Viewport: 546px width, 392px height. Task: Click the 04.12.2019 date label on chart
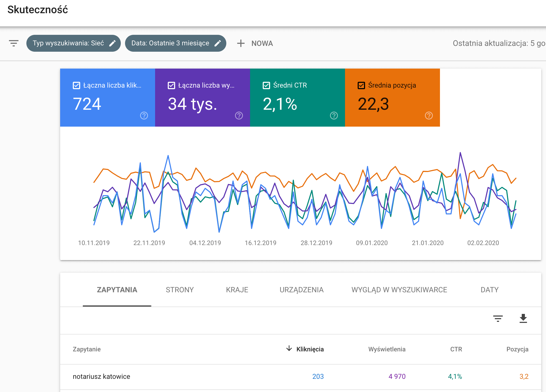click(x=205, y=243)
